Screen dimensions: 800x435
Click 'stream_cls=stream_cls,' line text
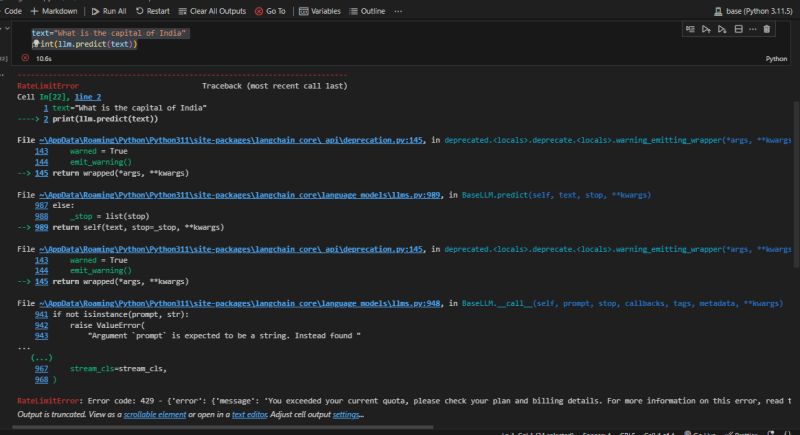click(x=118, y=369)
